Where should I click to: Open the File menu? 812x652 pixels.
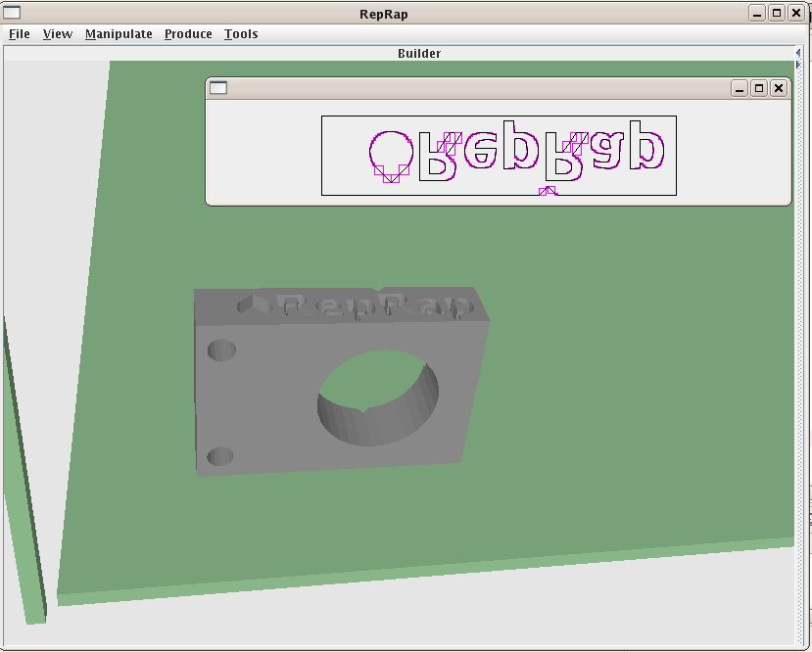[x=20, y=34]
